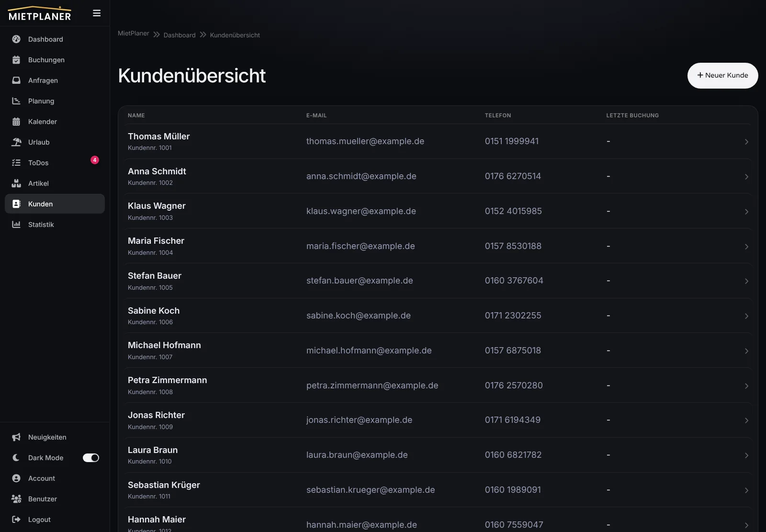
Task: Click email sebastian.krueger@example.de
Action: point(371,490)
